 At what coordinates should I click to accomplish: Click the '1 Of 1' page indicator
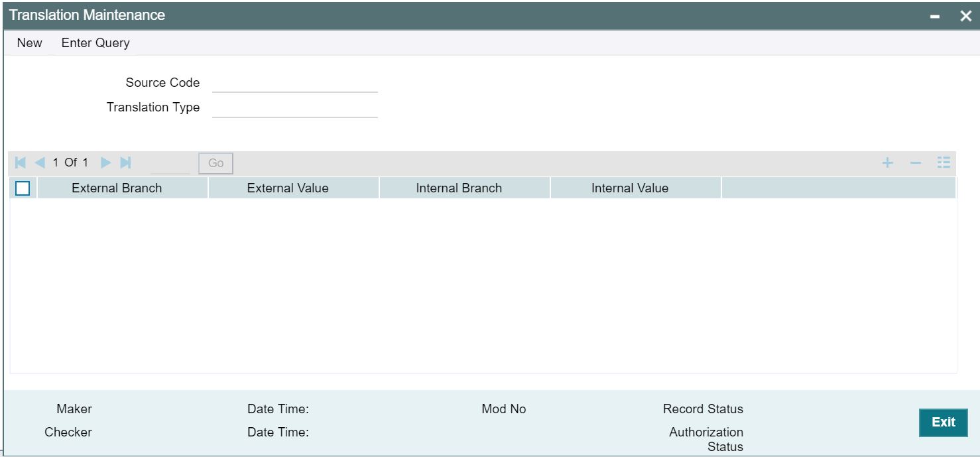click(x=70, y=163)
